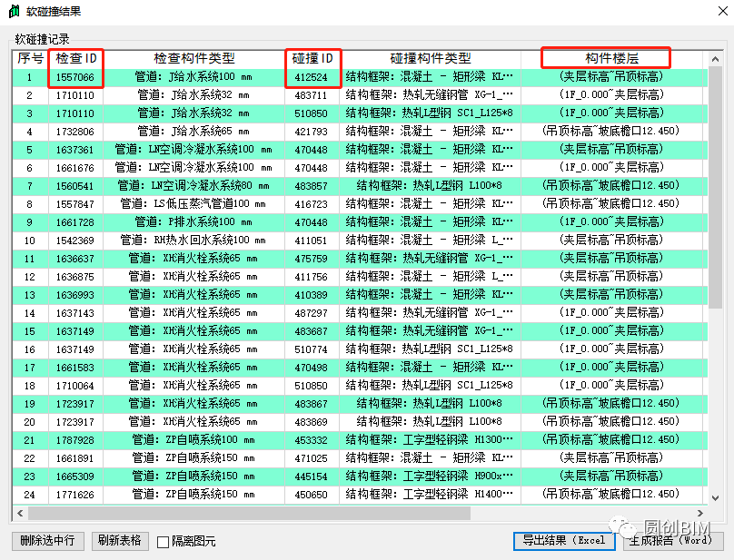The width and height of the screenshot is (734, 560).
Task: Select collision ID 483687 cell
Action: 312,331
